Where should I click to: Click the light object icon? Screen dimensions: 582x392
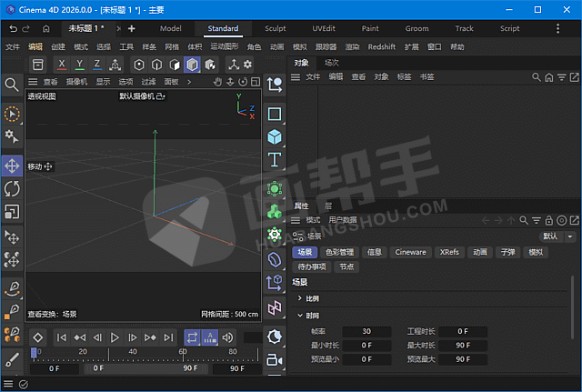pos(275,337)
